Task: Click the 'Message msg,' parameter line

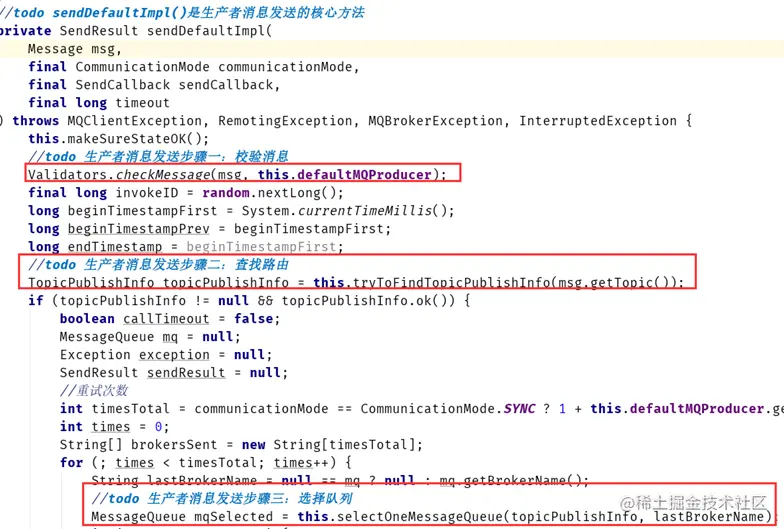Action: click(75, 49)
